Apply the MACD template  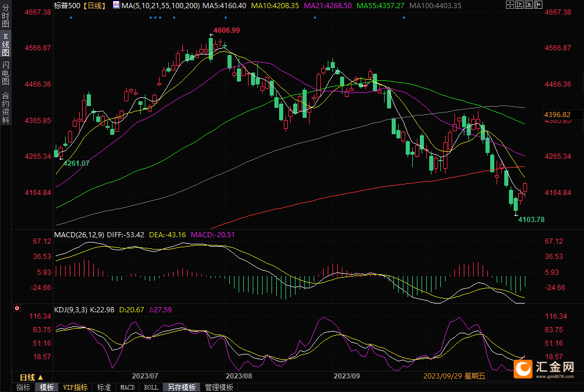point(127,387)
